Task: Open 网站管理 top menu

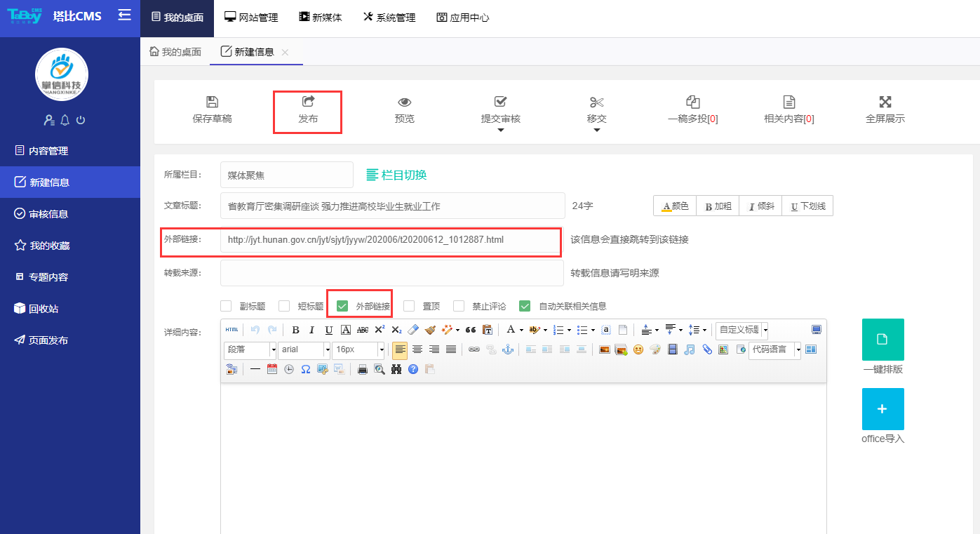Action: point(251,18)
